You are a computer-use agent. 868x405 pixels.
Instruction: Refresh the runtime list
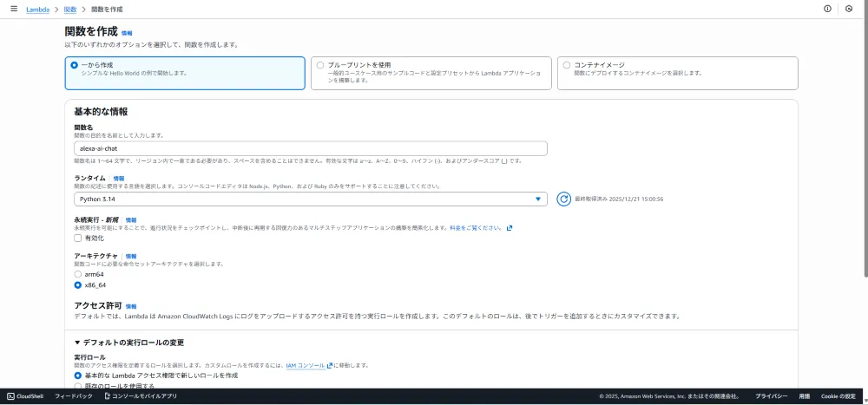coord(563,199)
